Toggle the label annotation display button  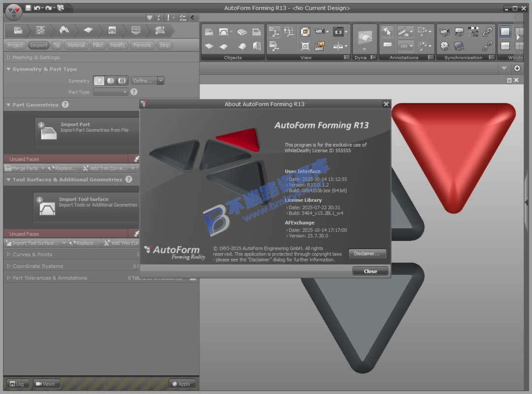(x=388, y=45)
